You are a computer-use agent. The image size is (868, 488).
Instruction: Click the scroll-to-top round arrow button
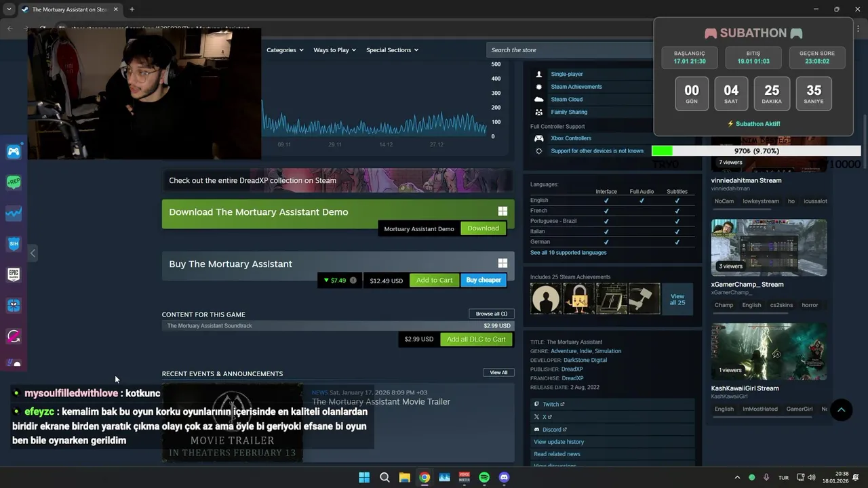(x=841, y=409)
